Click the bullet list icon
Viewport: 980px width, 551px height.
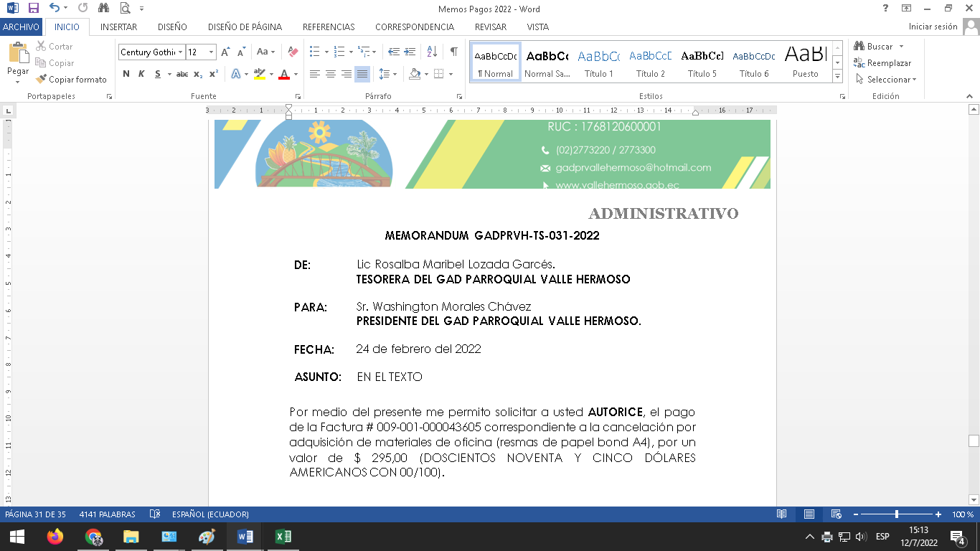pyautogui.click(x=314, y=52)
